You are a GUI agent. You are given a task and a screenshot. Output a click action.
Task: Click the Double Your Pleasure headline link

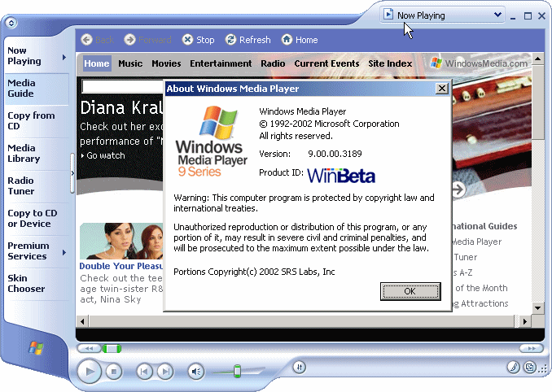click(121, 266)
